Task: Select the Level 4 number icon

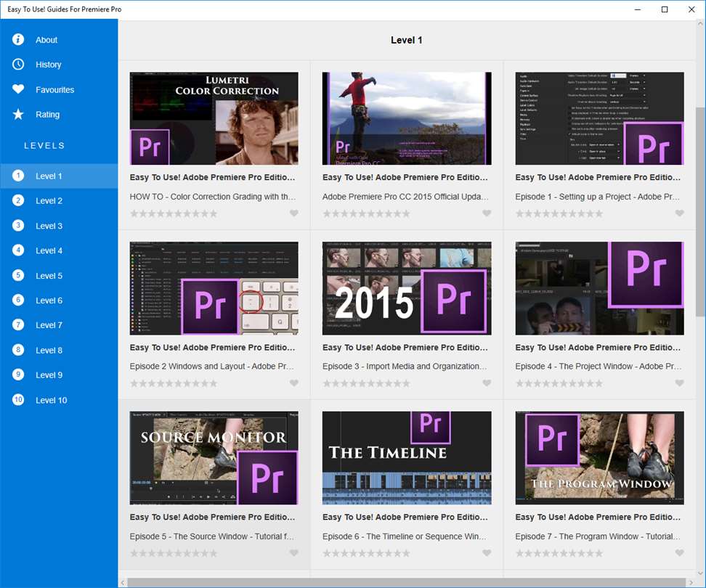Action: point(18,250)
